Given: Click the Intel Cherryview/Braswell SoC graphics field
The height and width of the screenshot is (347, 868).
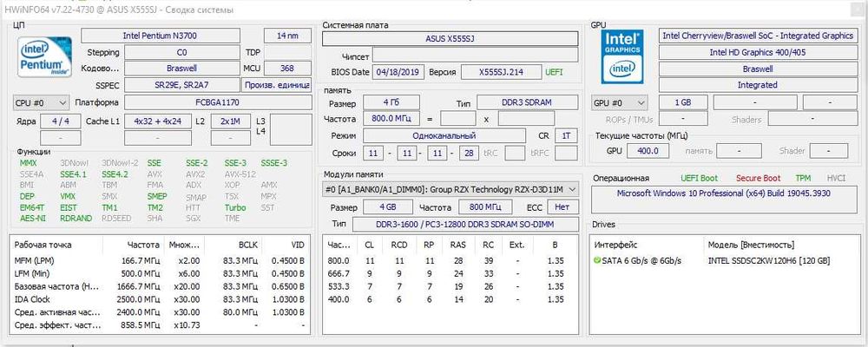Looking at the screenshot, I should pos(758,36).
